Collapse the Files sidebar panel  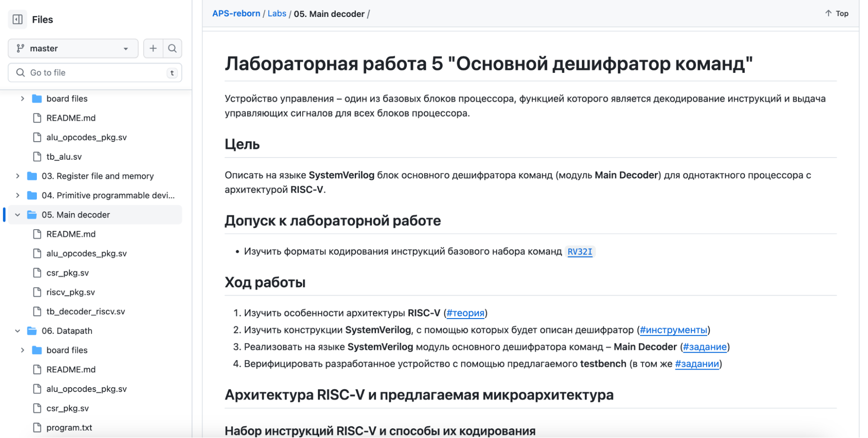(x=17, y=19)
